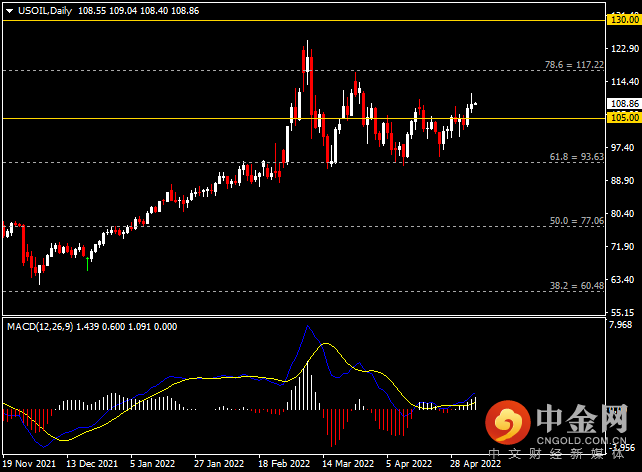
Task: Click the green marker candle in December
Action: [87, 264]
